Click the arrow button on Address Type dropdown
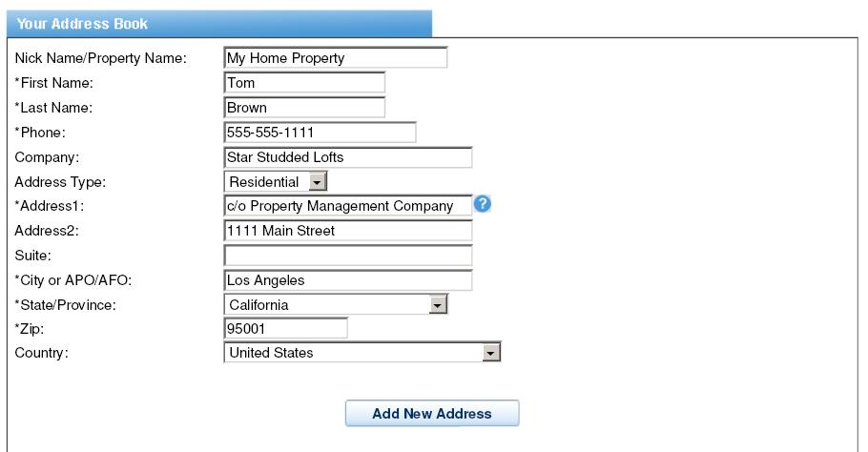Viewport: 868px width, 452px height. click(x=317, y=182)
